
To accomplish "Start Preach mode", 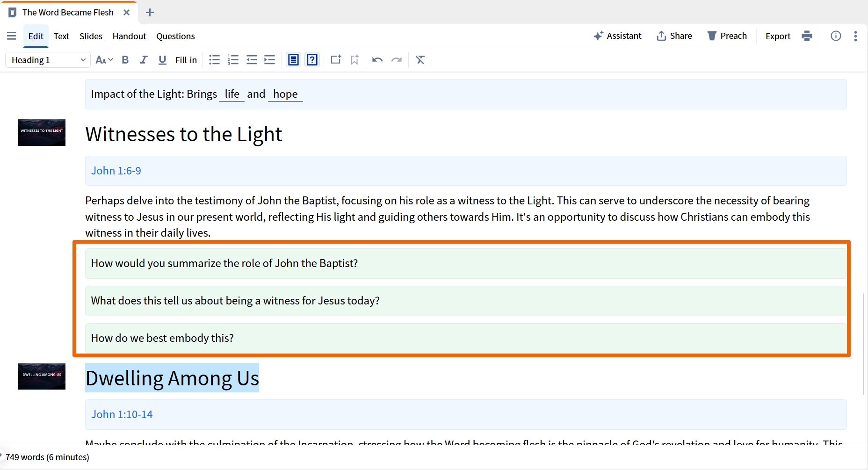I will 727,36.
